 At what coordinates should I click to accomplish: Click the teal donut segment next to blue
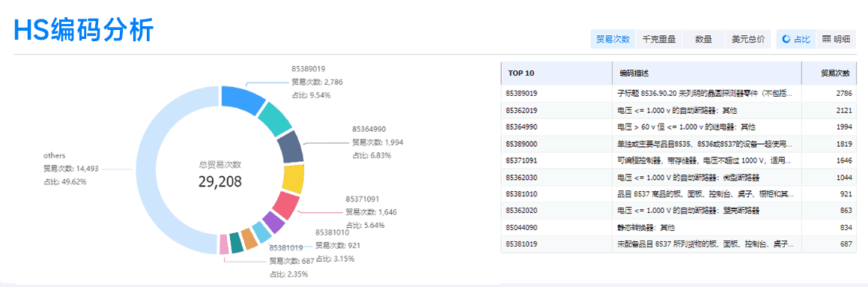click(275, 118)
